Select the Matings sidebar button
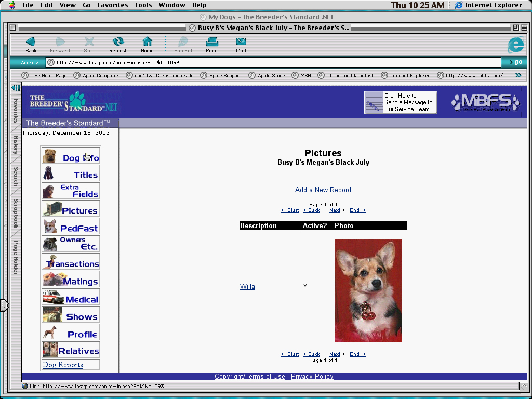The image size is (532, 399). coord(71,281)
